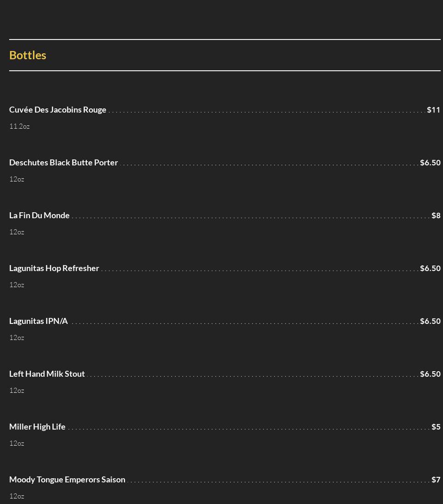Click the $5 Miller High Life price
Viewport: 443px width, 504px height.
pyautogui.click(x=436, y=427)
